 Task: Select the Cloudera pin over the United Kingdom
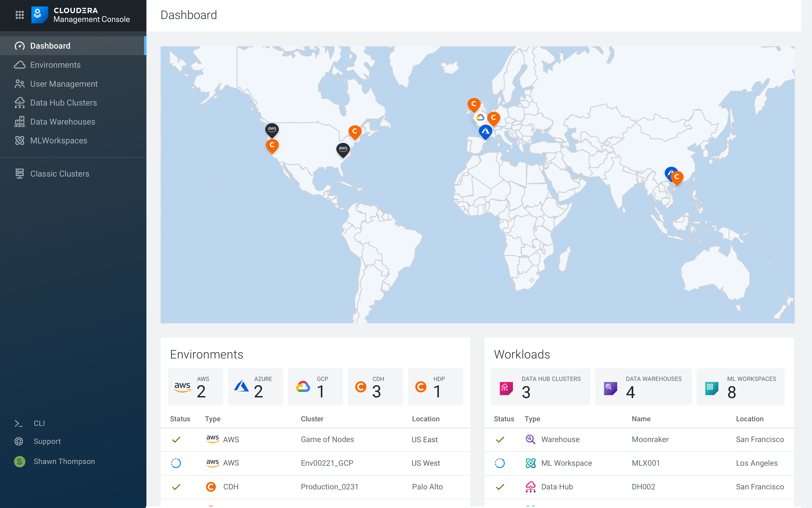[x=474, y=105]
